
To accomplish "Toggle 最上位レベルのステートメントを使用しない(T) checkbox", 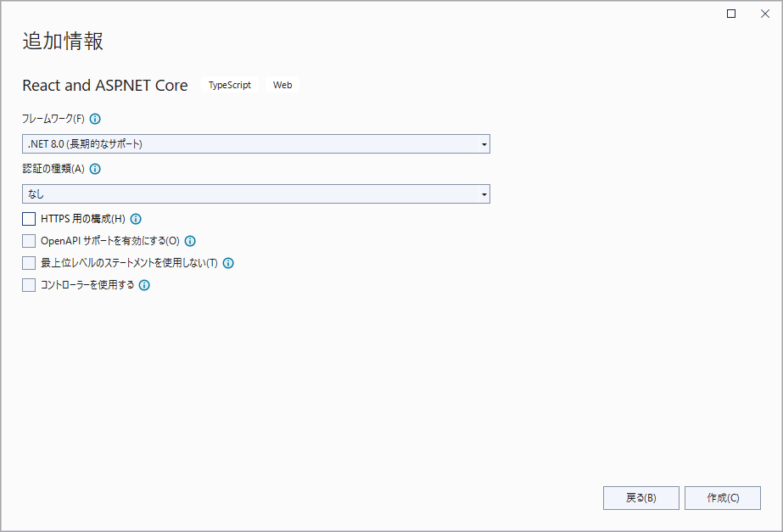I will click(x=29, y=263).
